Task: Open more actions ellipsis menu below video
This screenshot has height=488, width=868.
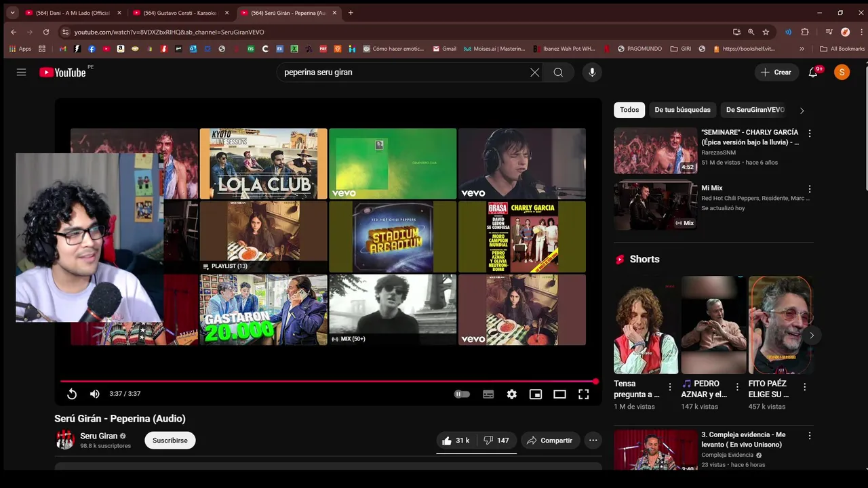Action: [x=593, y=441]
